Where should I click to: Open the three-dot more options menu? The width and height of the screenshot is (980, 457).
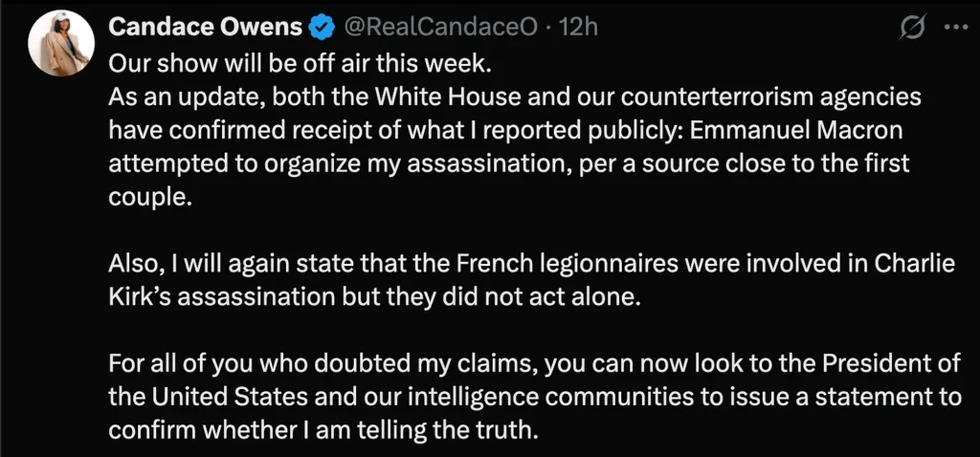[955, 29]
